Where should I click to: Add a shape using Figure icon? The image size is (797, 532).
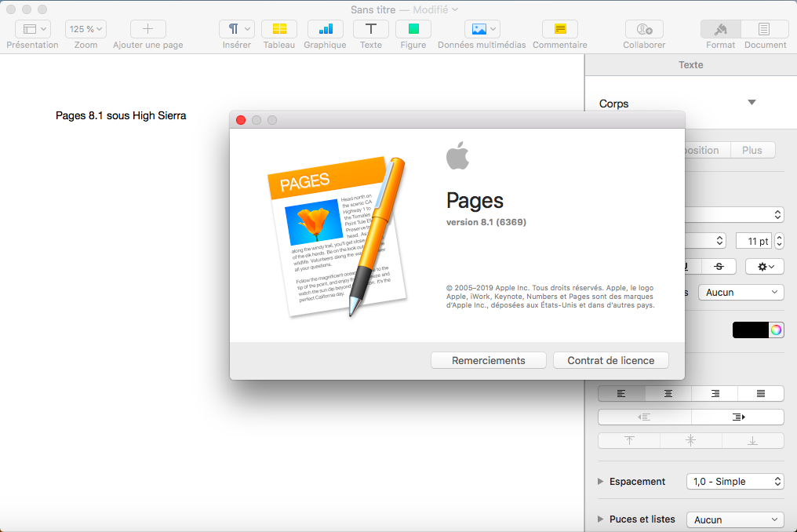pyautogui.click(x=413, y=29)
